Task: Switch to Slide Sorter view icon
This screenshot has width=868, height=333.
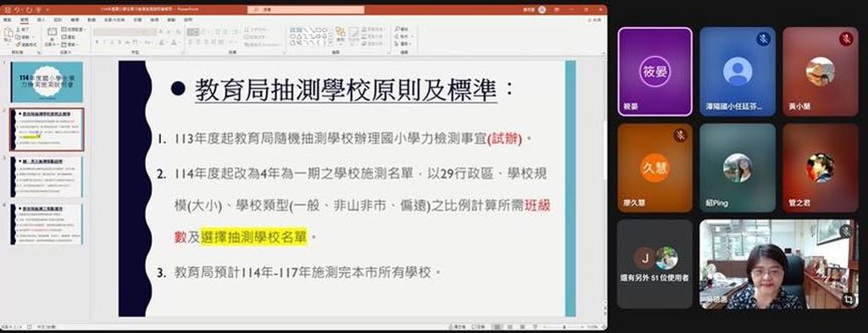Action: [509, 327]
